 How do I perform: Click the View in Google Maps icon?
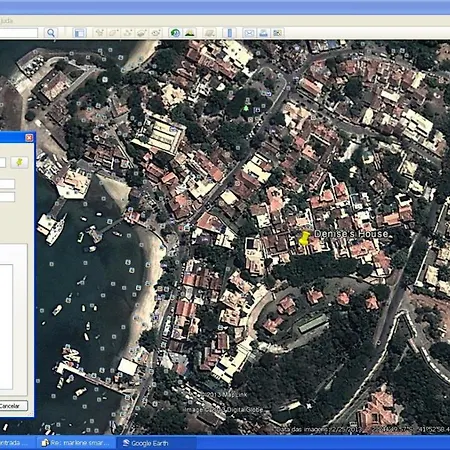point(277,33)
